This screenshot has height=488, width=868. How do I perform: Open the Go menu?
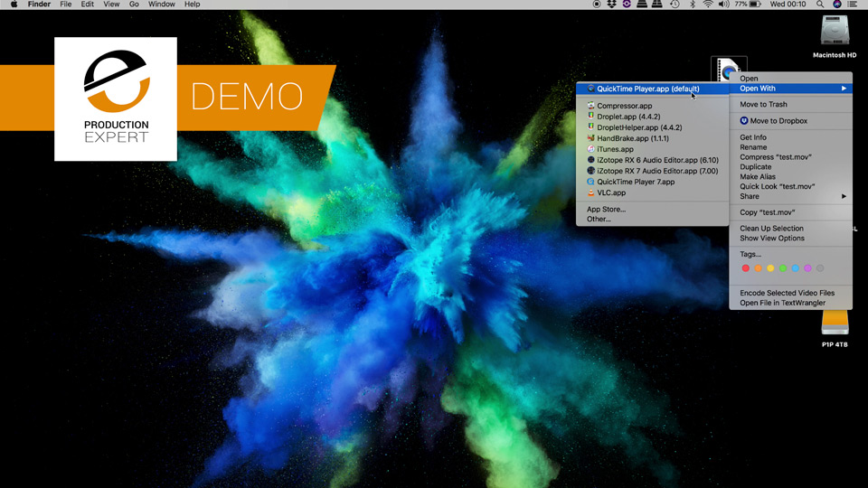click(x=134, y=4)
